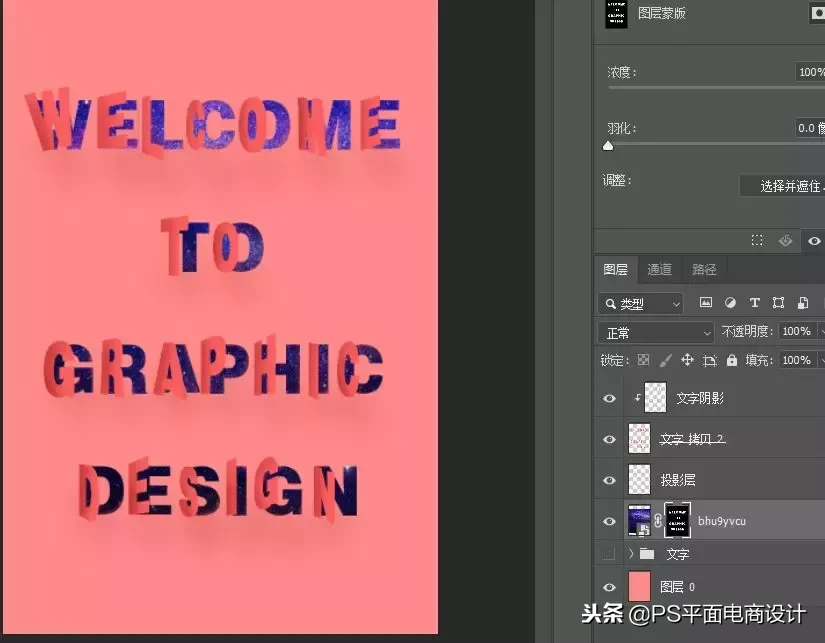Select the bhu9yvcu layer mask thumbnail
Viewport: 825px width, 643px height.
(677, 520)
